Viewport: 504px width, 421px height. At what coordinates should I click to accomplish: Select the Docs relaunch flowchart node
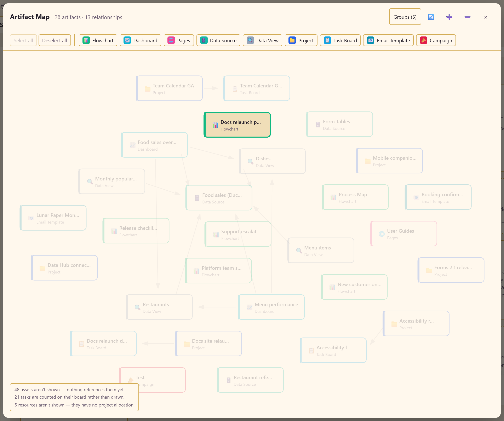[237, 125]
